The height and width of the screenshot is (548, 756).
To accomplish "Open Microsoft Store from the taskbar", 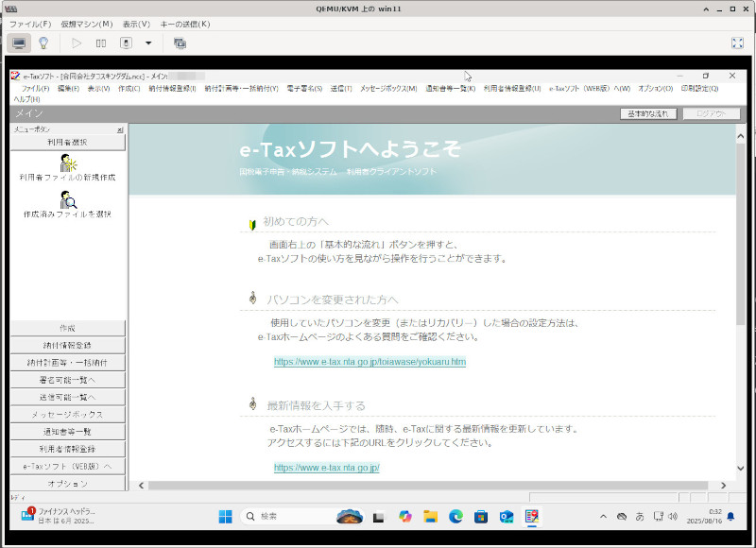I will [x=481, y=517].
